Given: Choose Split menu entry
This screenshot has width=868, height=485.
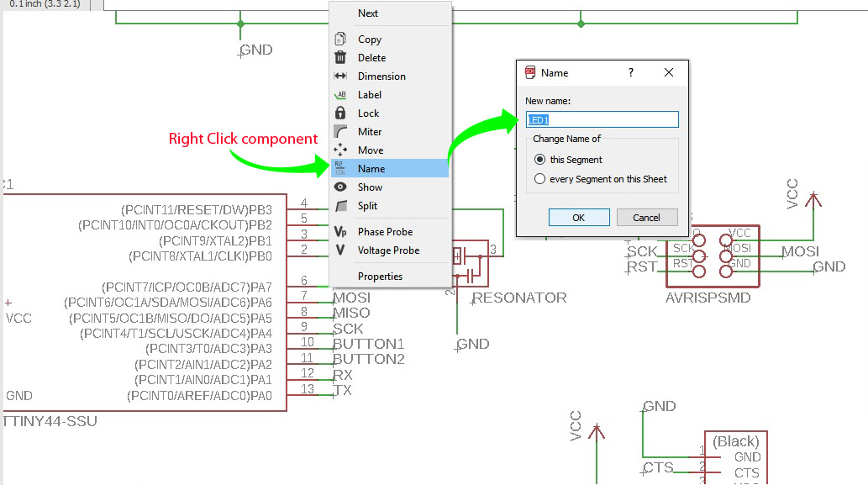Looking at the screenshot, I should (390, 205).
